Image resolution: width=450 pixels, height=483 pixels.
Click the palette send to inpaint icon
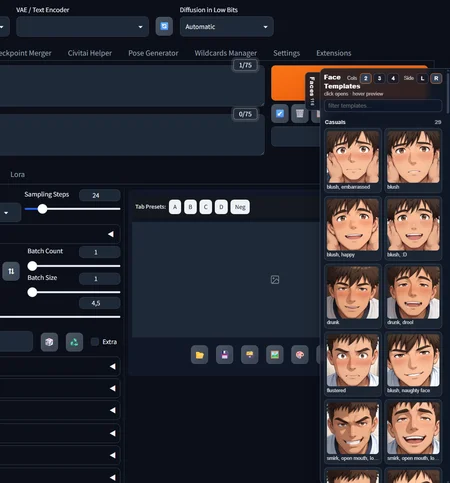tap(300, 355)
